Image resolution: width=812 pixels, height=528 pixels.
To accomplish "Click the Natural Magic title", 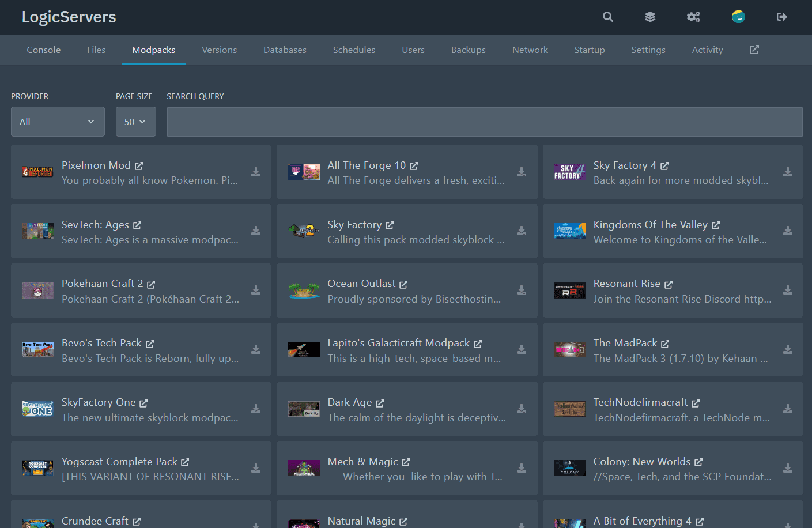I will pyautogui.click(x=361, y=521).
